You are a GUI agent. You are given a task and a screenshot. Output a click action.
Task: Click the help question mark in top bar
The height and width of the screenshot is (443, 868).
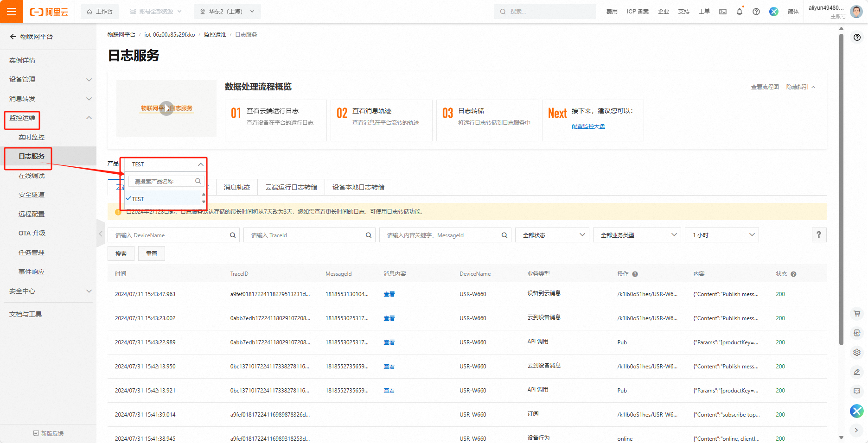coord(756,12)
